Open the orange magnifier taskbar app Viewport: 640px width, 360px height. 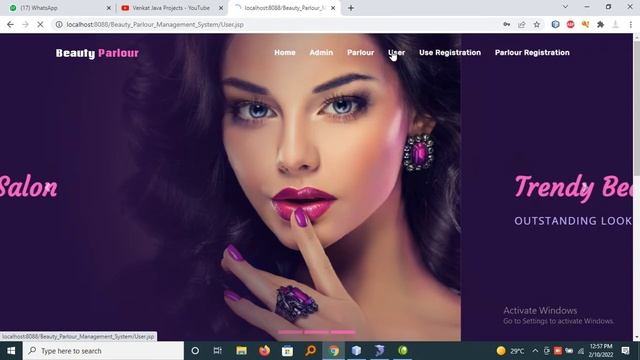tap(311, 351)
